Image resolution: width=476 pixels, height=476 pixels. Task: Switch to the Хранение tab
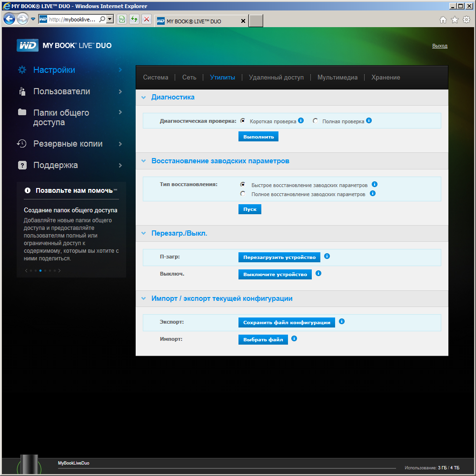[x=386, y=78]
